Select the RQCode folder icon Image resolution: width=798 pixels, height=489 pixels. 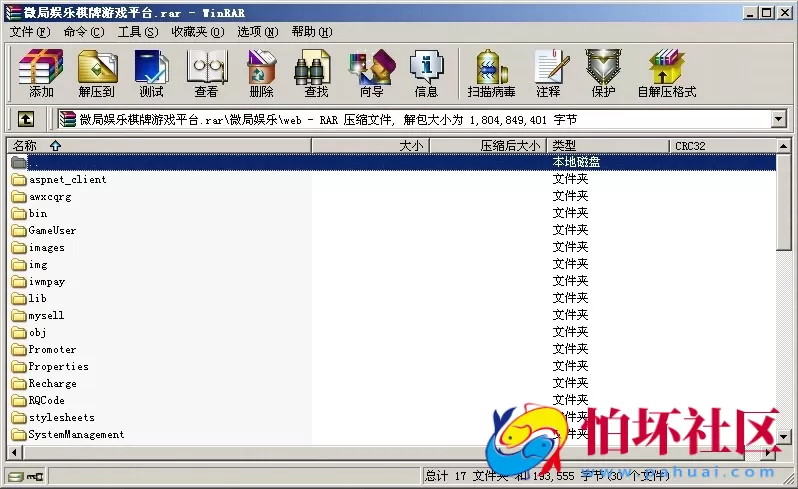coord(19,400)
